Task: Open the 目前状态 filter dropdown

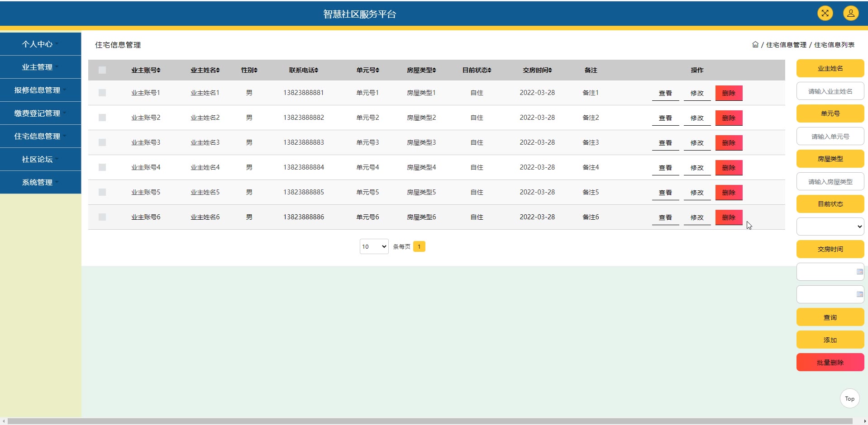Action: tap(830, 227)
